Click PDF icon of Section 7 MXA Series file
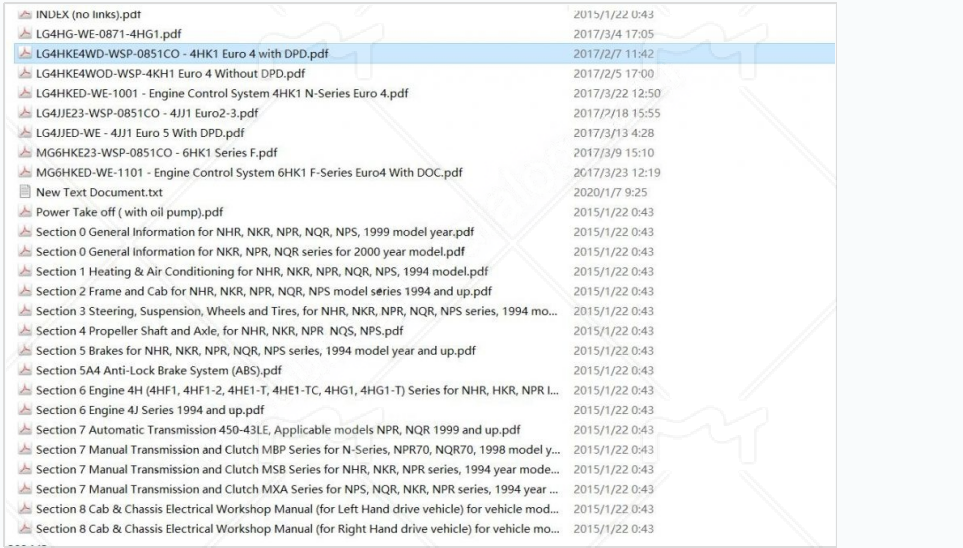 click(x=25, y=488)
